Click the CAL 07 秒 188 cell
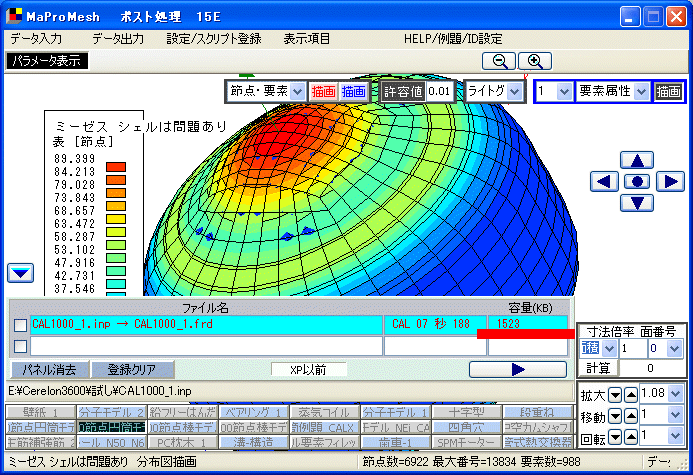The image size is (693, 475). (x=435, y=324)
